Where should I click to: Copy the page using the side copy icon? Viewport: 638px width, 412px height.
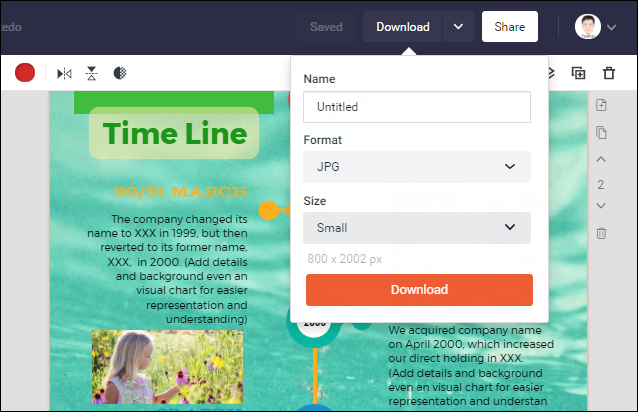click(x=601, y=133)
